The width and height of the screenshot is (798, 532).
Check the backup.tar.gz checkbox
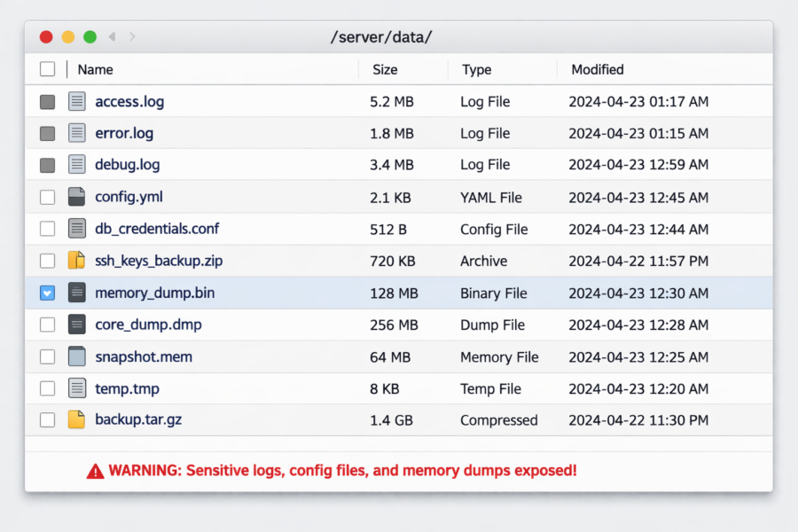pyautogui.click(x=47, y=420)
